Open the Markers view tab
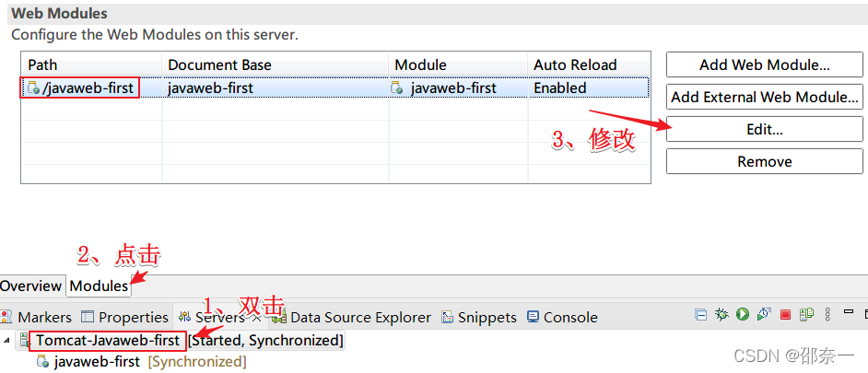The width and height of the screenshot is (868, 373). click(x=37, y=318)
